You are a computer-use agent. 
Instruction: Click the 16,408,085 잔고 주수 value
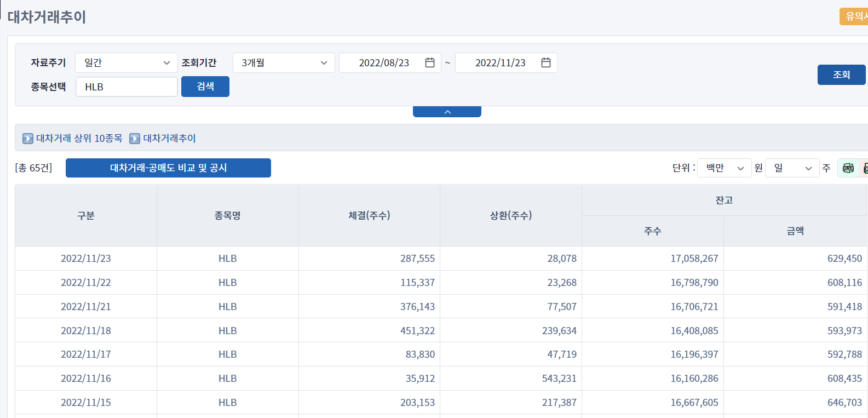coord(694,331)
